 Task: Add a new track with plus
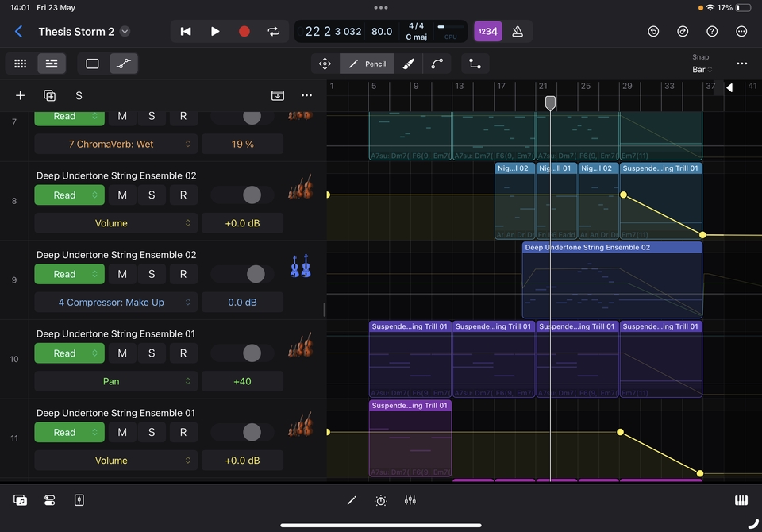point(20,95)
